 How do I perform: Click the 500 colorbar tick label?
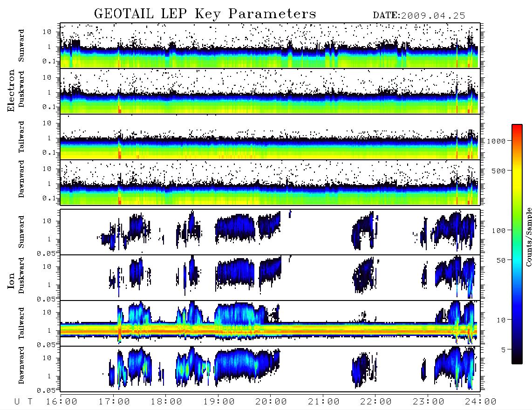tap(499, 171)
